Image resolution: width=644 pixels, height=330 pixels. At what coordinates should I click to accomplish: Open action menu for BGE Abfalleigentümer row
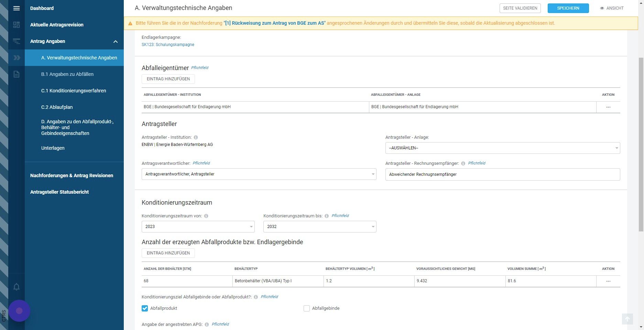click(x=608, y=107)
